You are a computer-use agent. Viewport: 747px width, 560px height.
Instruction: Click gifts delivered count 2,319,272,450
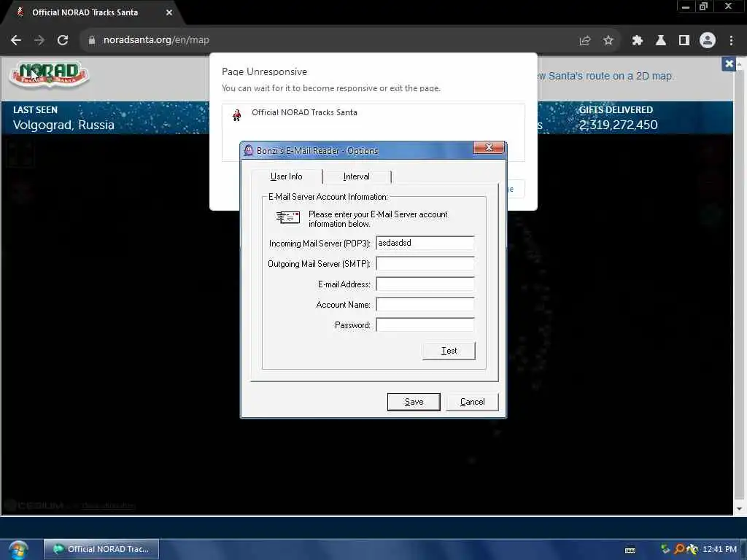(618, 125)
